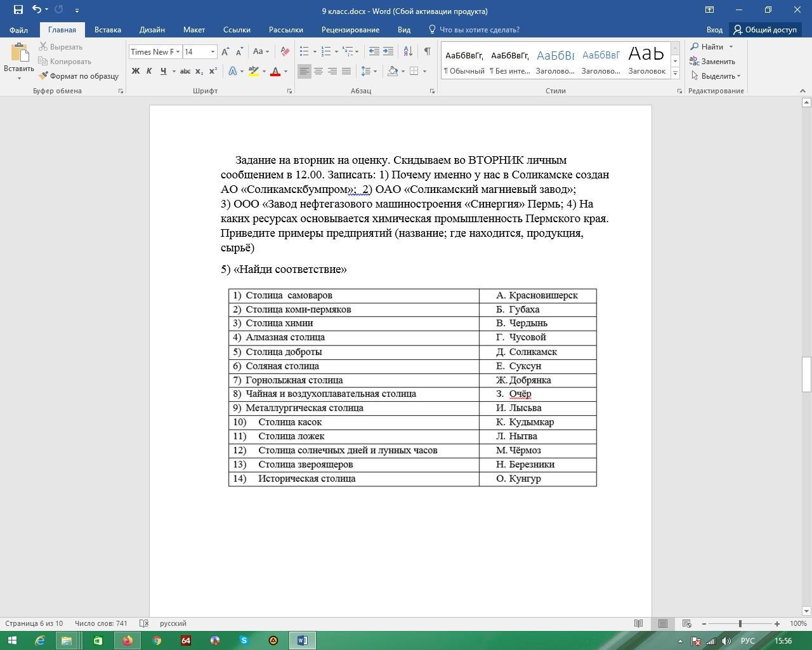Apply bulleted list formatting
Viewport: 812px width, 650px height.
(x=304, y=52)
